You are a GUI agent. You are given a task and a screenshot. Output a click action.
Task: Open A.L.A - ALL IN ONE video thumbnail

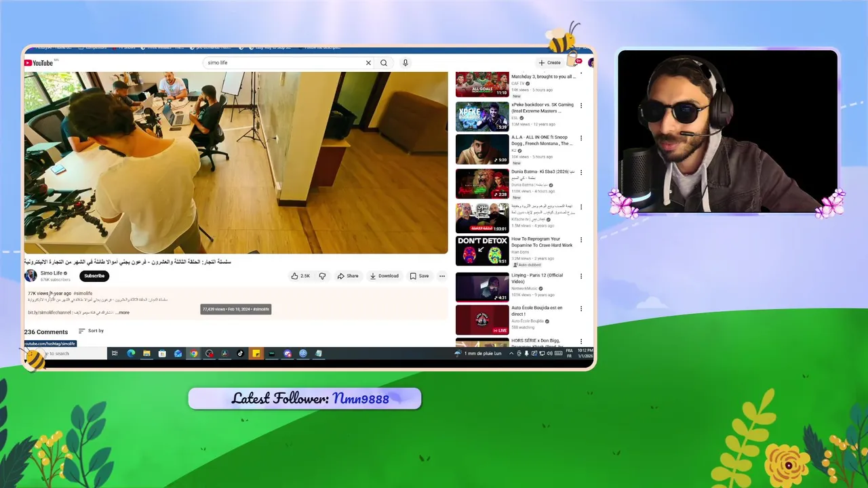[x=482, y=150]
